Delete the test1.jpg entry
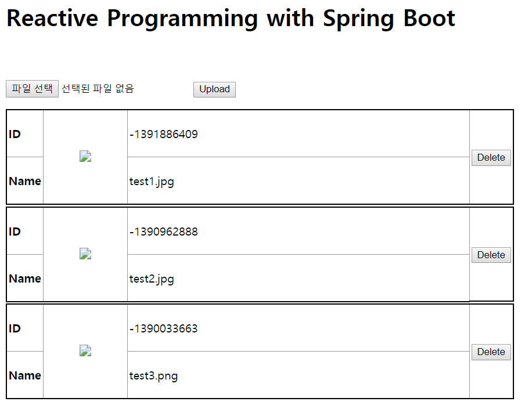Image resolution: width=532 pixels, height=416 pixels. pos(491,158)
